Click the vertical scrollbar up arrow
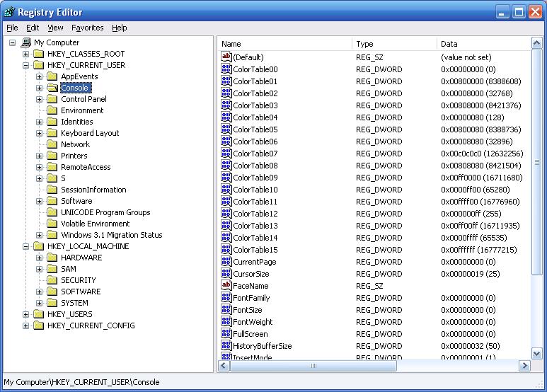The height and width of the screenshot is (392, 547). coord(536,44)
